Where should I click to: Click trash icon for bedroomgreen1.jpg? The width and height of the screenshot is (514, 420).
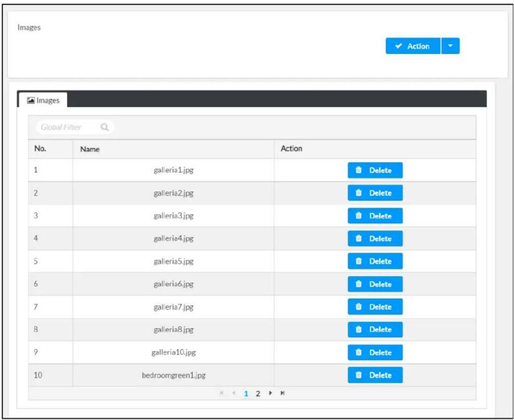click(x=359, y=375)
